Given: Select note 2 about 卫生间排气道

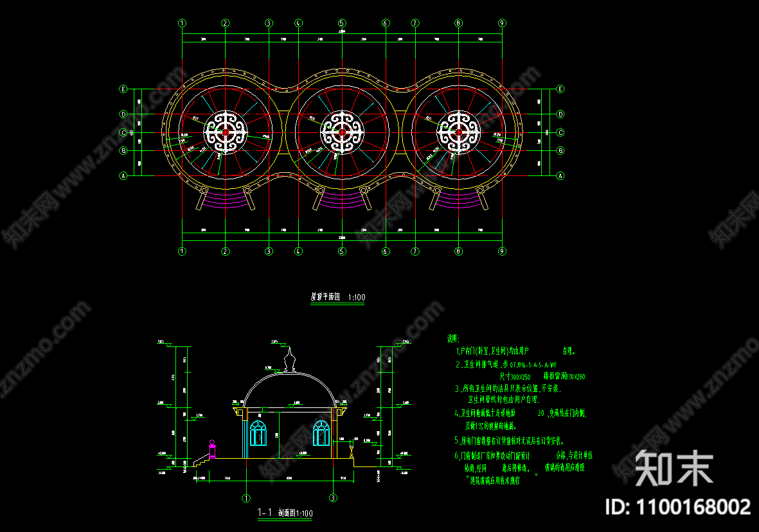Looking at the screenshot, I should pyautogui.click(x=520, y=370).
